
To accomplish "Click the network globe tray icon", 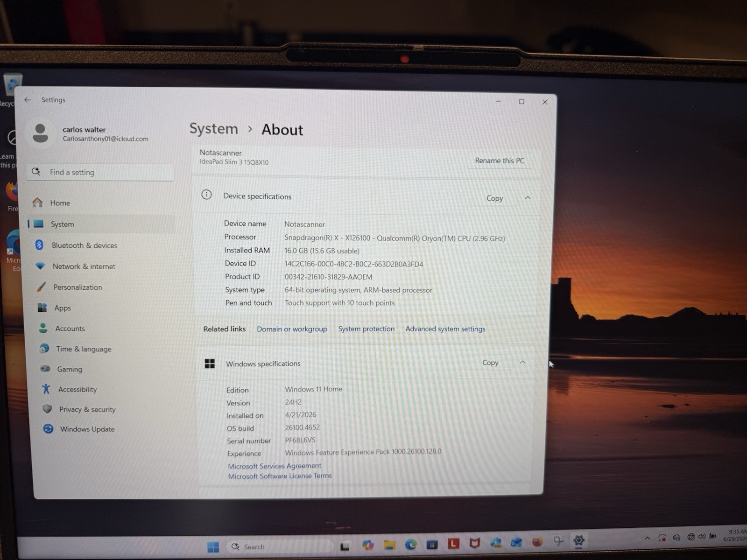I will 691,537.
